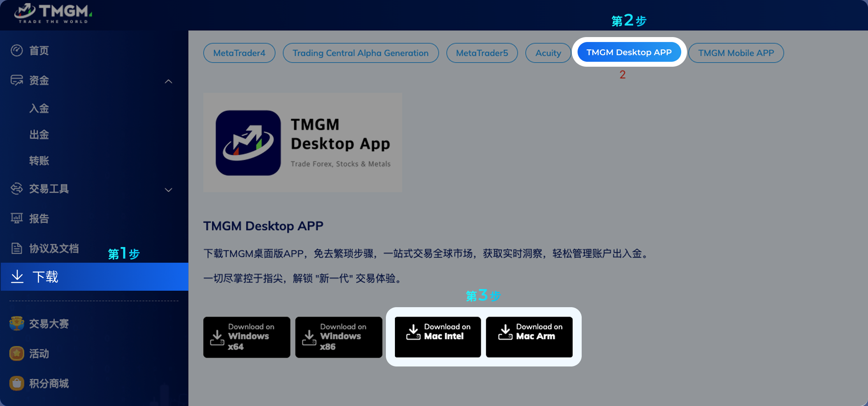Switch to the MetaTrader4 tab
The width and height of the screenshot is (868, 406).
[239, 53]
